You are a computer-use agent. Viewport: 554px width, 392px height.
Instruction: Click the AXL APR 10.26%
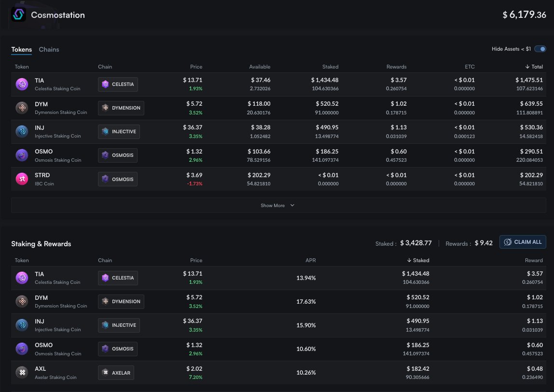(x=306, y=373)
